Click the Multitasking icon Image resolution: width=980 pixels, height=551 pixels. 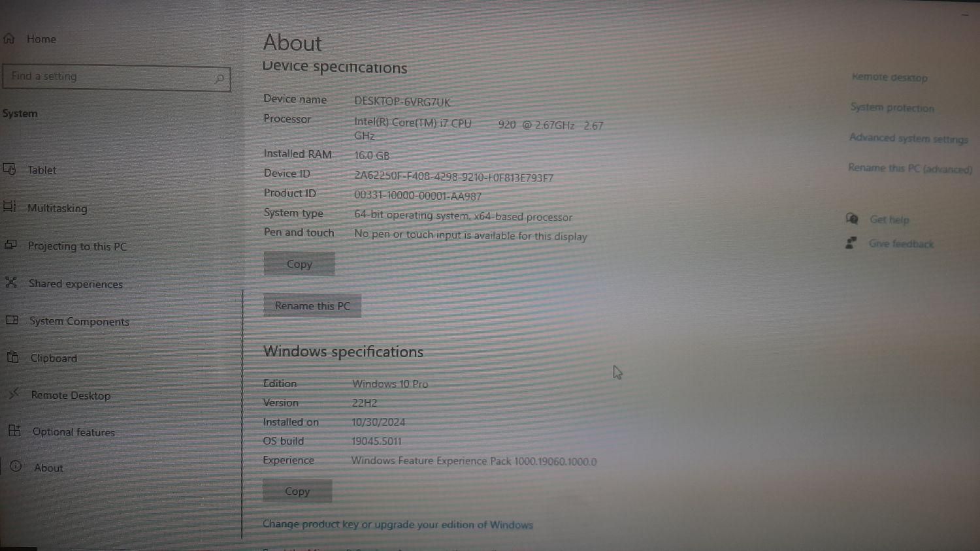coord(10,206)
